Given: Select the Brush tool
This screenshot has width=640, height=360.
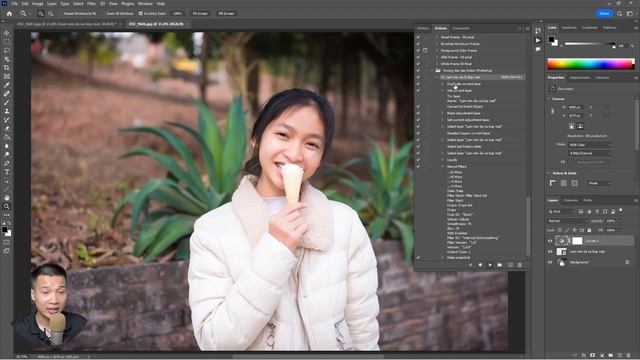Looking at the screenshot, I should click(x=7, y=102).
